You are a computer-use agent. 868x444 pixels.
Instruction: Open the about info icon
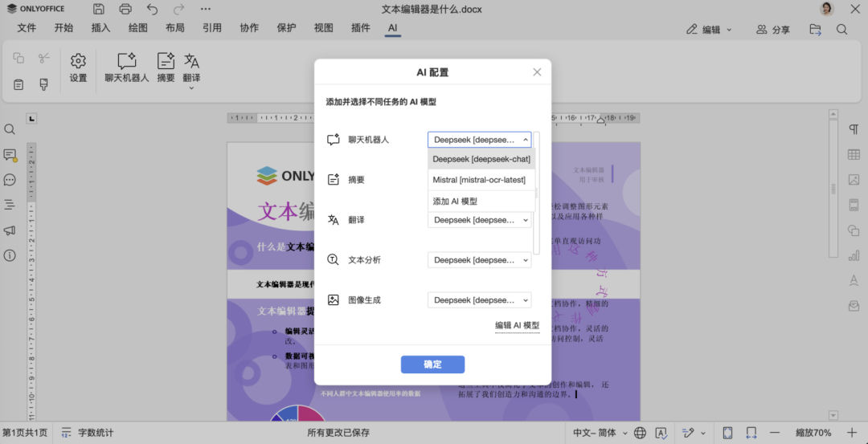(x=10, y=255)
